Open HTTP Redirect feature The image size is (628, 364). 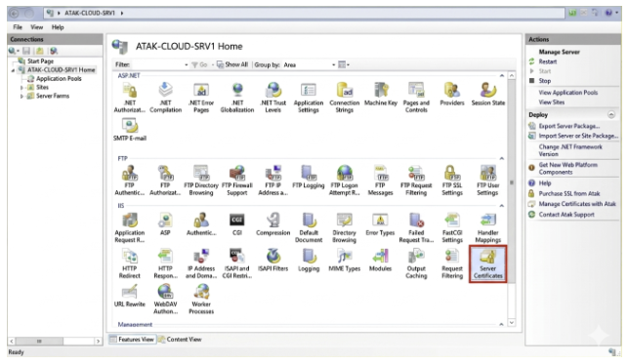tap(129, 264)
